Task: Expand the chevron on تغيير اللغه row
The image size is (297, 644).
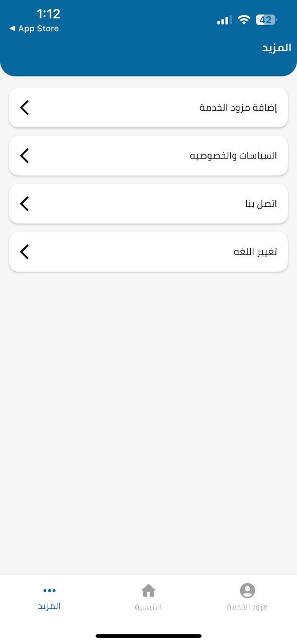Action: click(x=25, y=252)
